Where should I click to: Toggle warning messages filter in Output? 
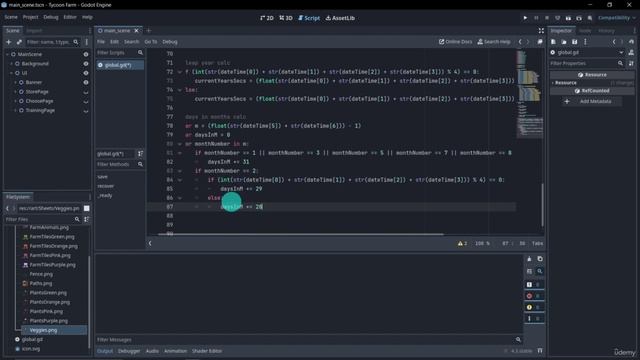pos(534,307)
